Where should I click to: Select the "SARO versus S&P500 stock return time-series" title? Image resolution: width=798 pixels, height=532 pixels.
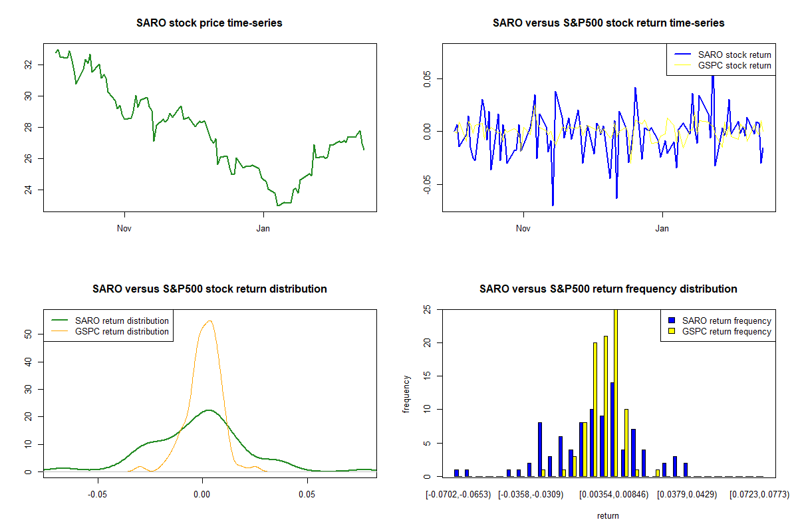[x=608, y=23]
